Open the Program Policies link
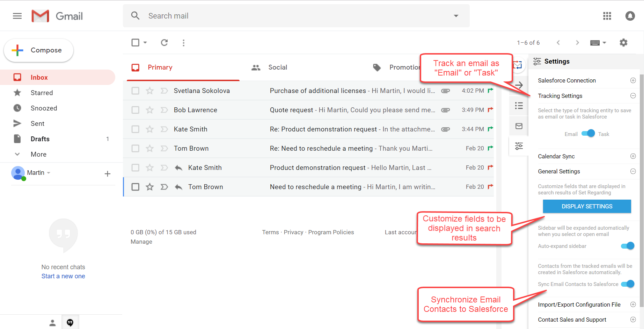Screen dimensions: 644x329 pos(331,232)
